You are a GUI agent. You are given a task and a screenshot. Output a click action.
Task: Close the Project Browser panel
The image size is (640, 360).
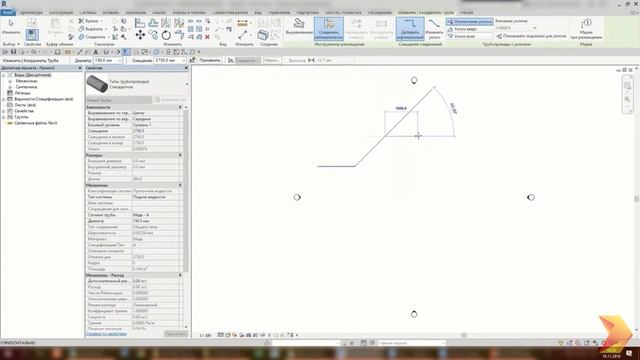(x=80, y=68)
